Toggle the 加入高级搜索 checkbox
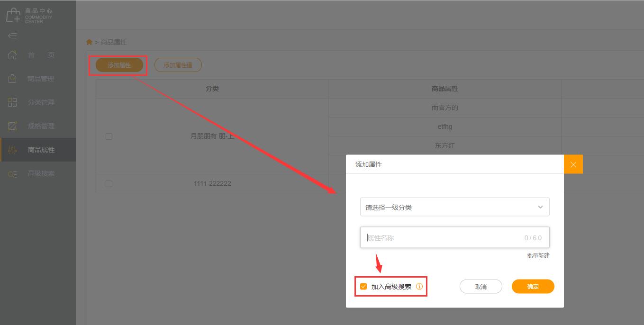 [x=363, y=287]
